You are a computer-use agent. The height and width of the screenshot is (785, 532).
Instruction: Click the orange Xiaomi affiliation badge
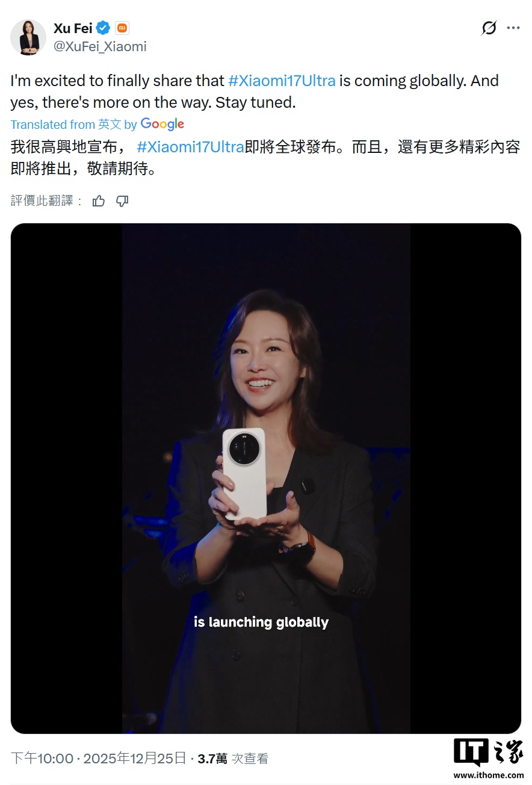[x=122, y=28]
